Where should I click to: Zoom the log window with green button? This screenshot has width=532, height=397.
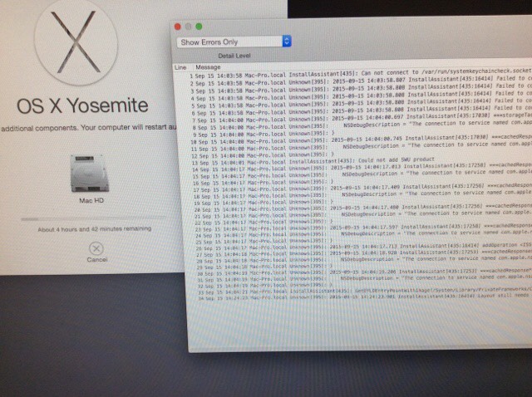pos(199,27)
